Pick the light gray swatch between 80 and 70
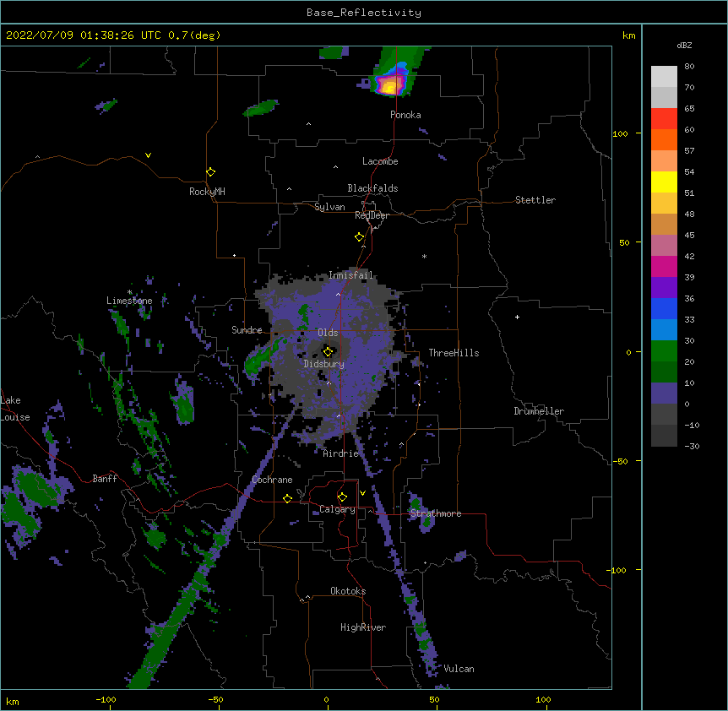Screen dimensions: 728x711 664,77
